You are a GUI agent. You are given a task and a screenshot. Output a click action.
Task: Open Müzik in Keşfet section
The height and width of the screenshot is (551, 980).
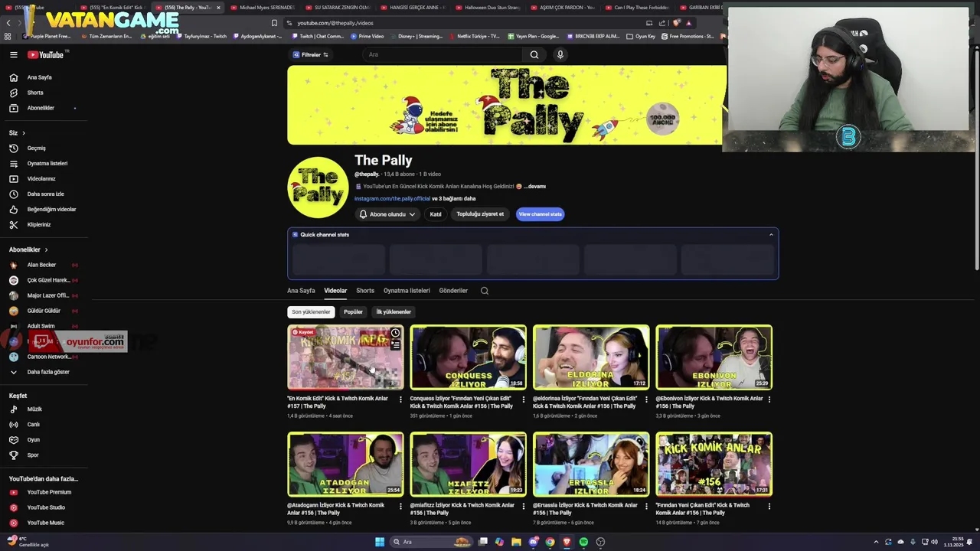click(34, 409)
